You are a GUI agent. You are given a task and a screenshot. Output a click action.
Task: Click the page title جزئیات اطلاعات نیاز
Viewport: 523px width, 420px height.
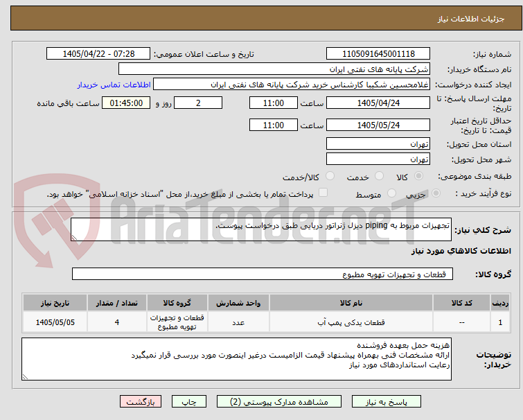(471, 19)
